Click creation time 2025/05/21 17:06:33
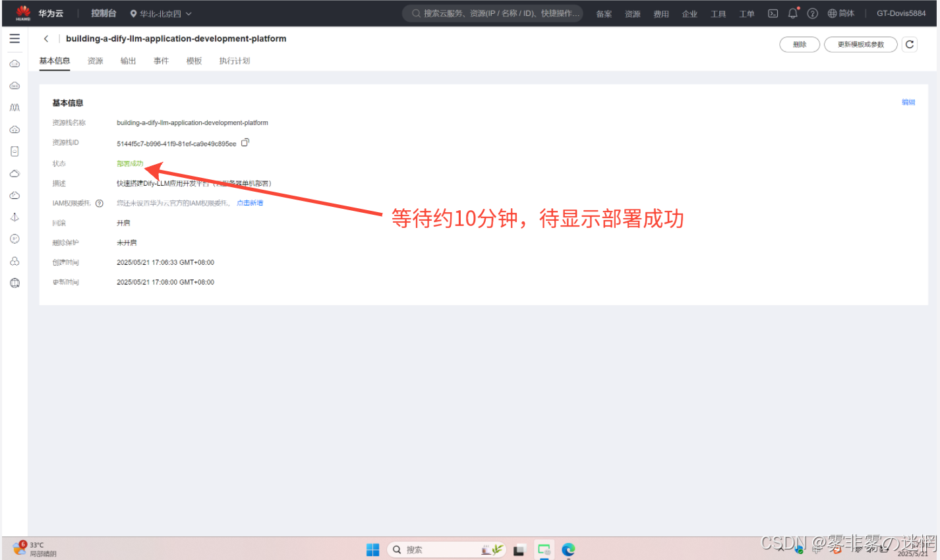 tap(165, 262)
